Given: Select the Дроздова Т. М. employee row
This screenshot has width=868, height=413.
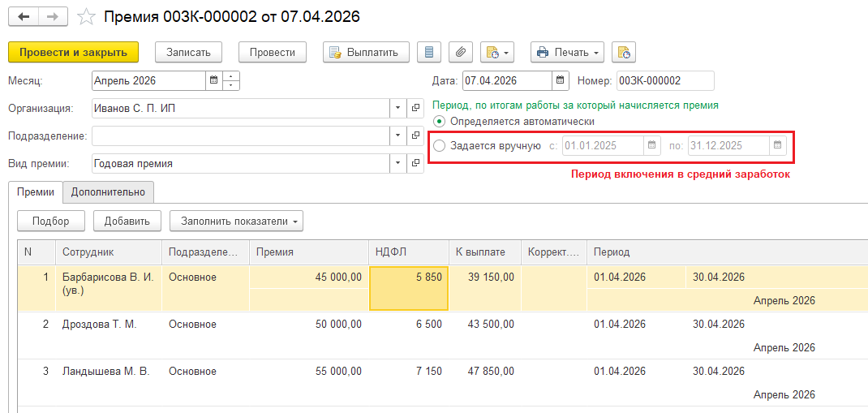Looking at the screenshot, I should [x=99, y=325].
